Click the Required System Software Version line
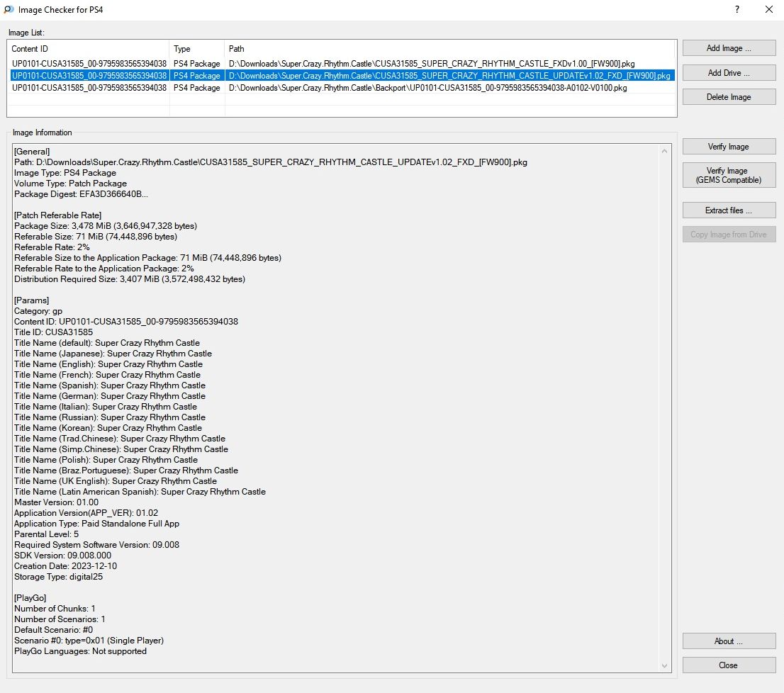Screen dimensions: 784x693 click(x=96, y=545)
